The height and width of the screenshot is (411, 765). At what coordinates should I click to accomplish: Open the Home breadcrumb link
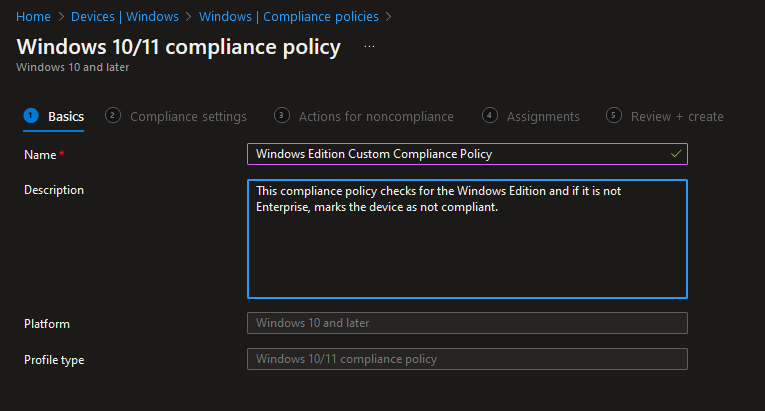(x=33, y=17)
